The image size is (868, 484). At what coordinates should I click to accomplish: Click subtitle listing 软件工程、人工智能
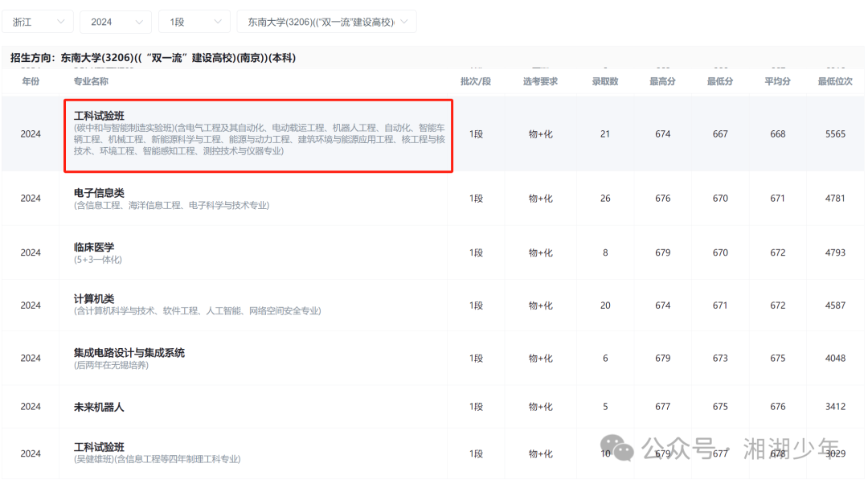tap(198, 311)
